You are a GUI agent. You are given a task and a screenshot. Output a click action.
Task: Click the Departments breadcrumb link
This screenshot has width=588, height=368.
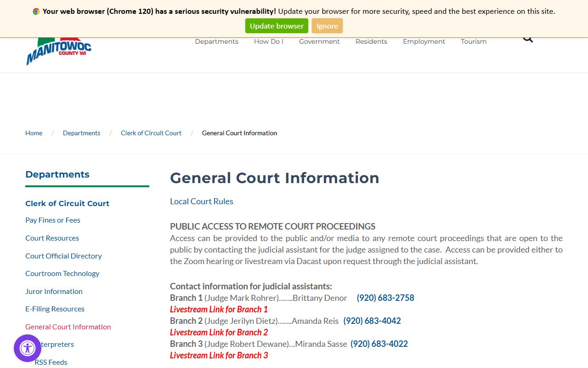pos(81,133)
